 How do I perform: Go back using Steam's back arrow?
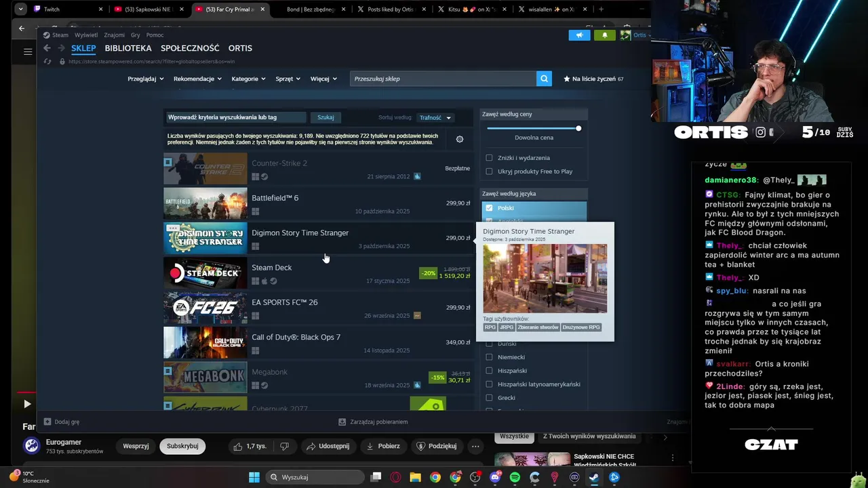(x=47, y=48)
